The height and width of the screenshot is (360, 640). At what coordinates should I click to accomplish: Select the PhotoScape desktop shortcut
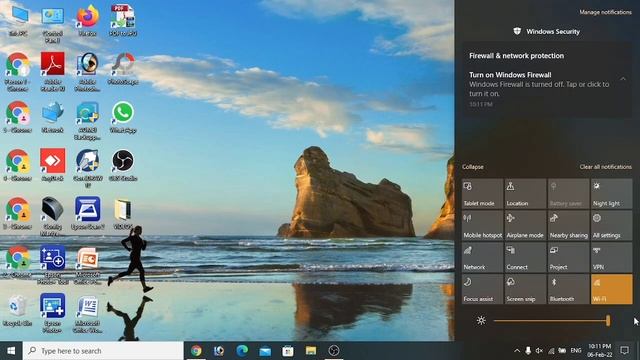[123, 69]
